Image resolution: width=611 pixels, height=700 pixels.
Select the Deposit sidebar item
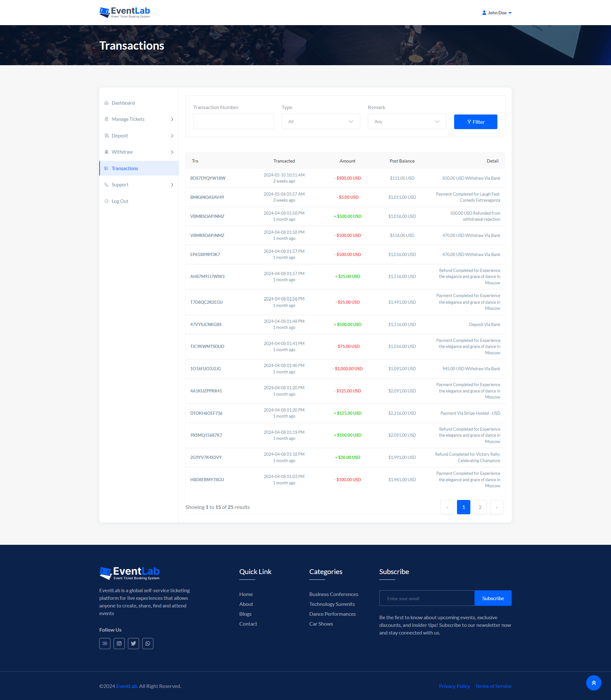[120, 135]
